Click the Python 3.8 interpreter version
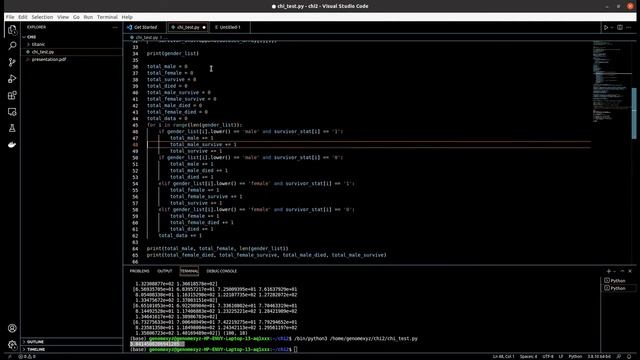This screenshot has width=640, height=360. [x=599, y=356]
